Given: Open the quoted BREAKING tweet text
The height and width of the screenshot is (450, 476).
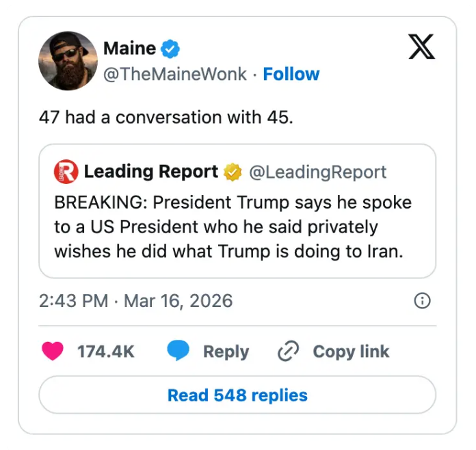Looking at the screenshot, I should click(x=233, y=228).
